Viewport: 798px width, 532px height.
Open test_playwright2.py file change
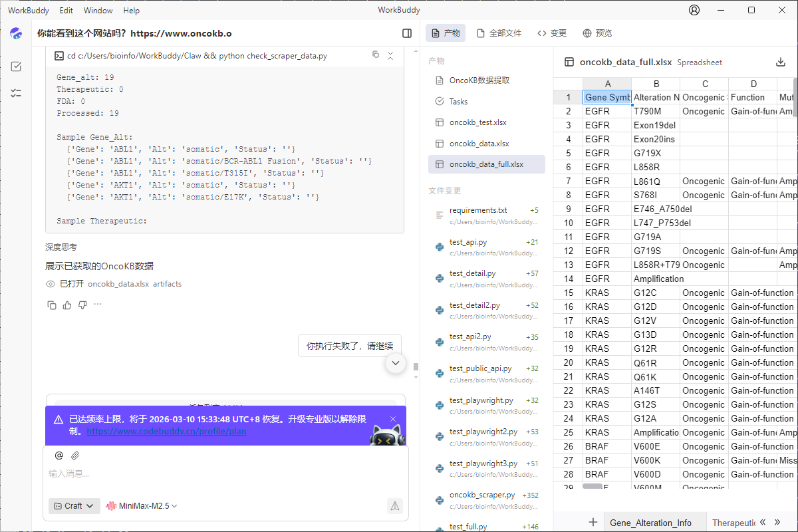(487, 437)
